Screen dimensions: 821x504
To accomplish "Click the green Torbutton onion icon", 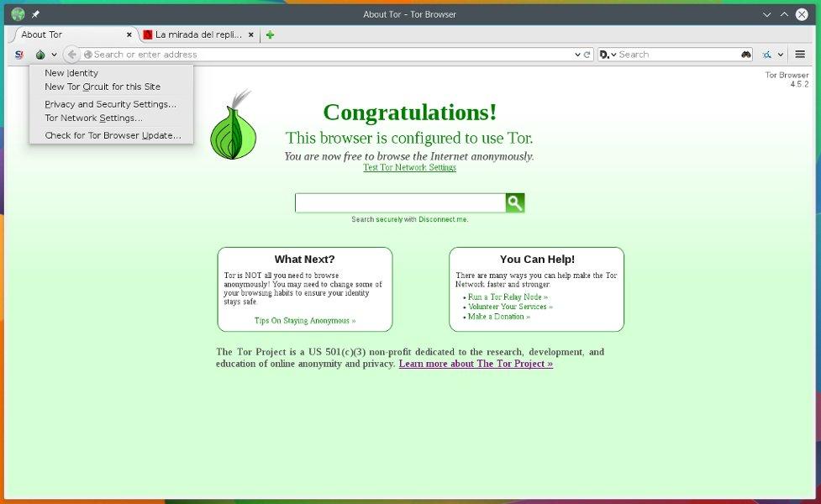I will [x=40, y=55].
